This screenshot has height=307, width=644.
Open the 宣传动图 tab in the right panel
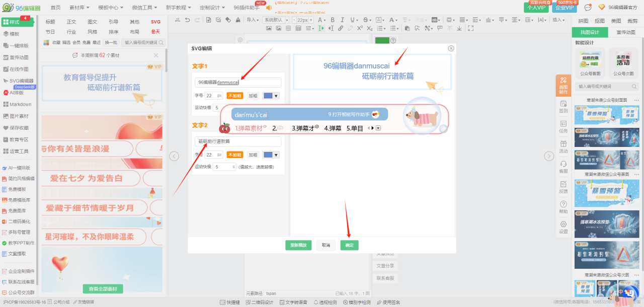[625, 32]
